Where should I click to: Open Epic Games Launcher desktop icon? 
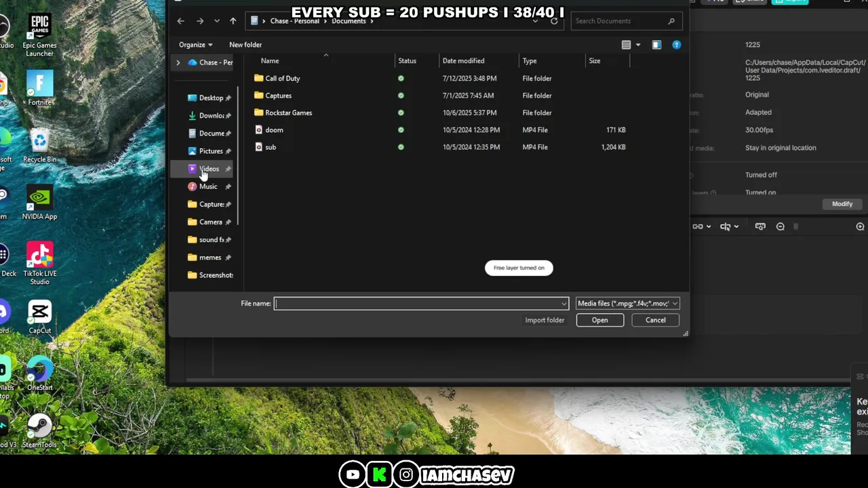point(39,34)
